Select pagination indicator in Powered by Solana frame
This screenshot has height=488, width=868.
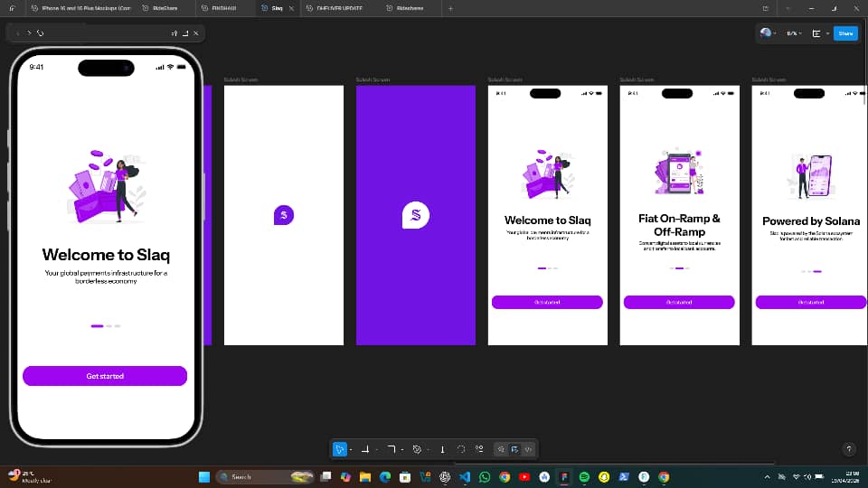(811, 271)
